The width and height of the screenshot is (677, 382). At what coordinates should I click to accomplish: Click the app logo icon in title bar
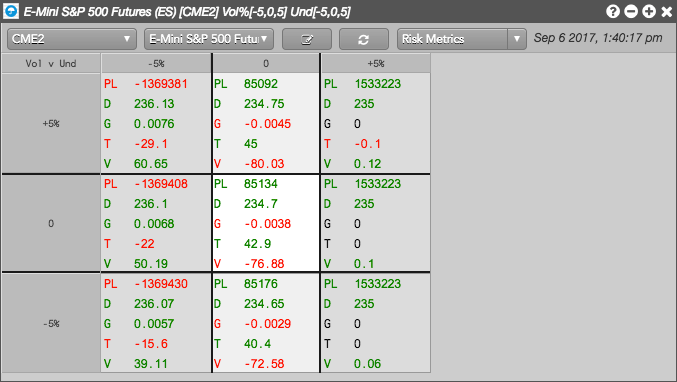pyautogui.click(x=11, y=11)
